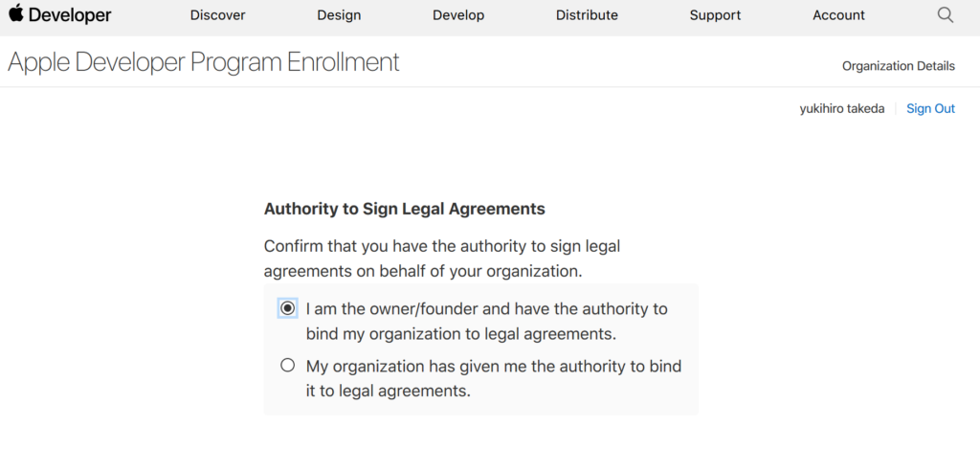This screenshot has width=980, height=449.
Task: Click the owner/founder option label text
Action: (x=487, y=322)
